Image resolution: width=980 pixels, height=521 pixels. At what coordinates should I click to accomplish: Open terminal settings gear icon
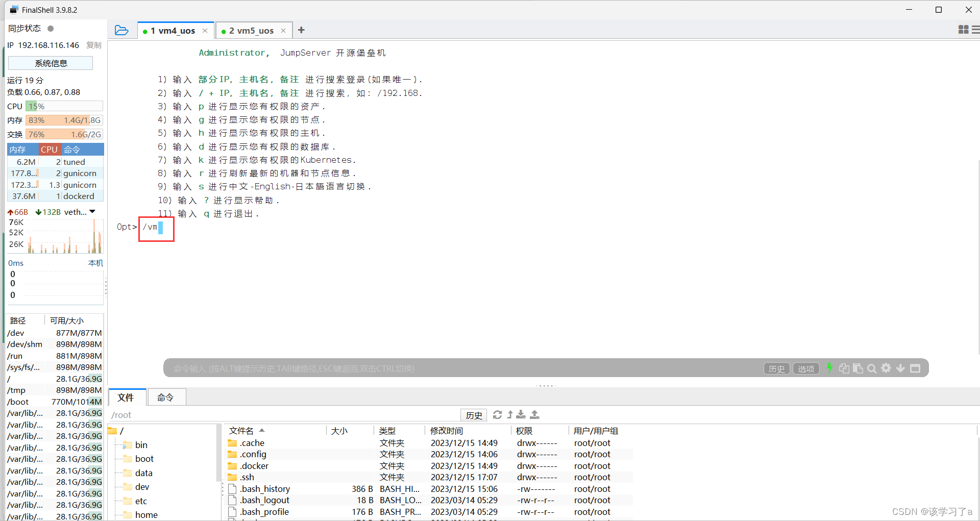[886, 368]
